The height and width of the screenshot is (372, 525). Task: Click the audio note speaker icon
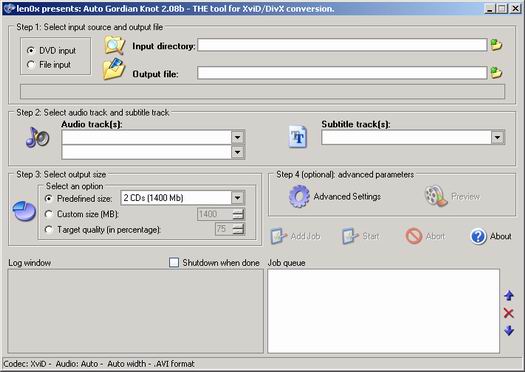37,137
